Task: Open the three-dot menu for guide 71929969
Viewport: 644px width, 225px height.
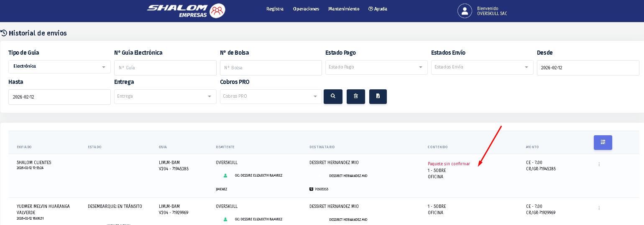Action: pyautogui.click(x=599, y=208)
